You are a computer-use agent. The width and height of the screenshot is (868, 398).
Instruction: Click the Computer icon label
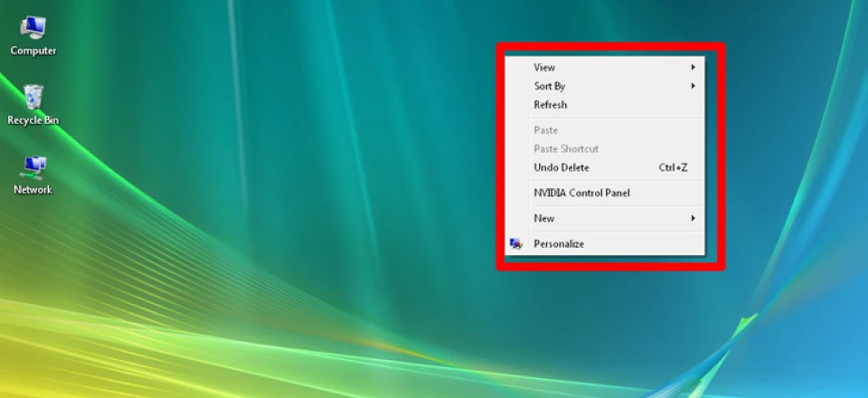[33, 51]
